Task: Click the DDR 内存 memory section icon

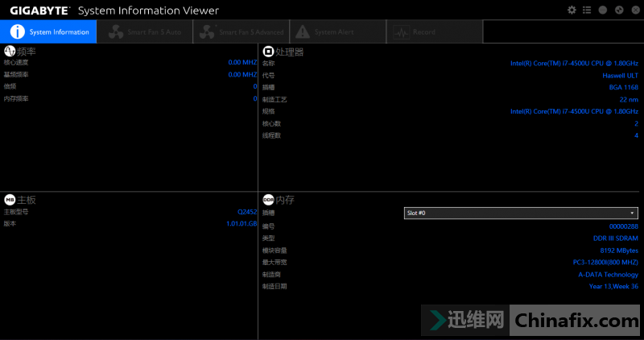Action: point(268,200)
